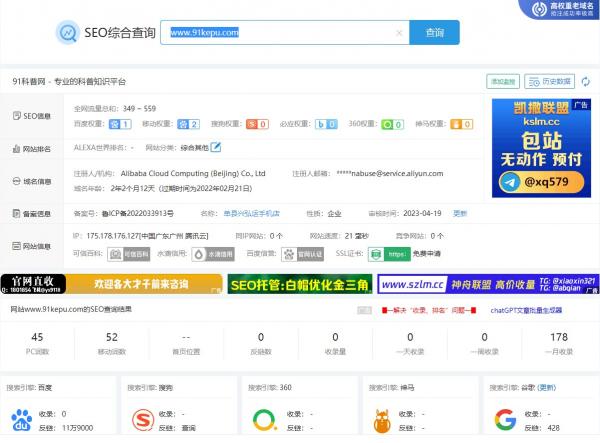Viewport: 600px width, 443px height.
Task: Select the 网站排名 sidebar tab
Action: [32, 149]
